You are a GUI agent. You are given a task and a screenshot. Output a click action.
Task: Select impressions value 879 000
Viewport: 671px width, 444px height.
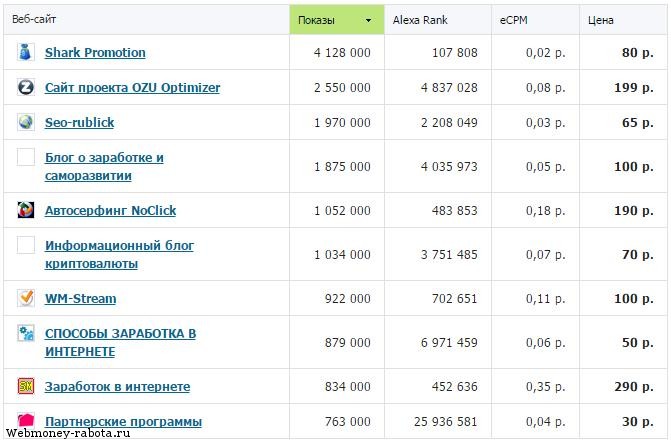click(x=347, y=343)
